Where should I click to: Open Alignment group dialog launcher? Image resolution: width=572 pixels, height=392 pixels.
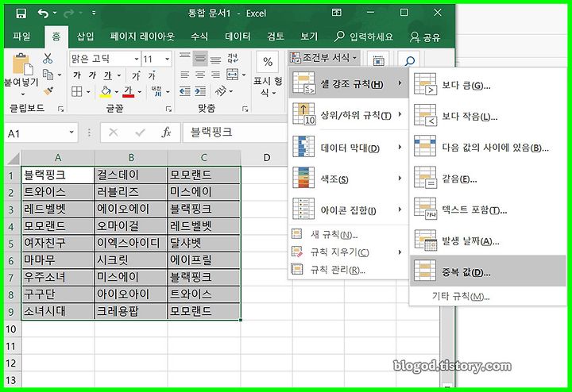(x=245, y=109)
